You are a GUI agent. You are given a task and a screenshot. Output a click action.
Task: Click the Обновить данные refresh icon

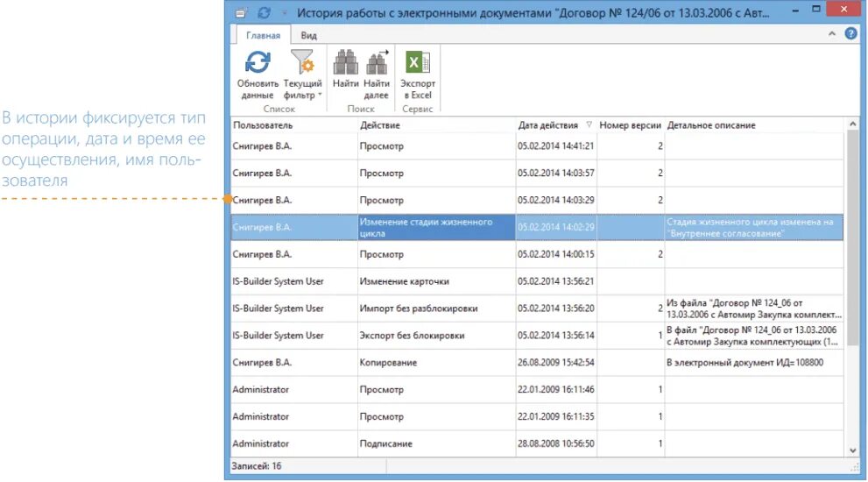click(x=258, y=62)
